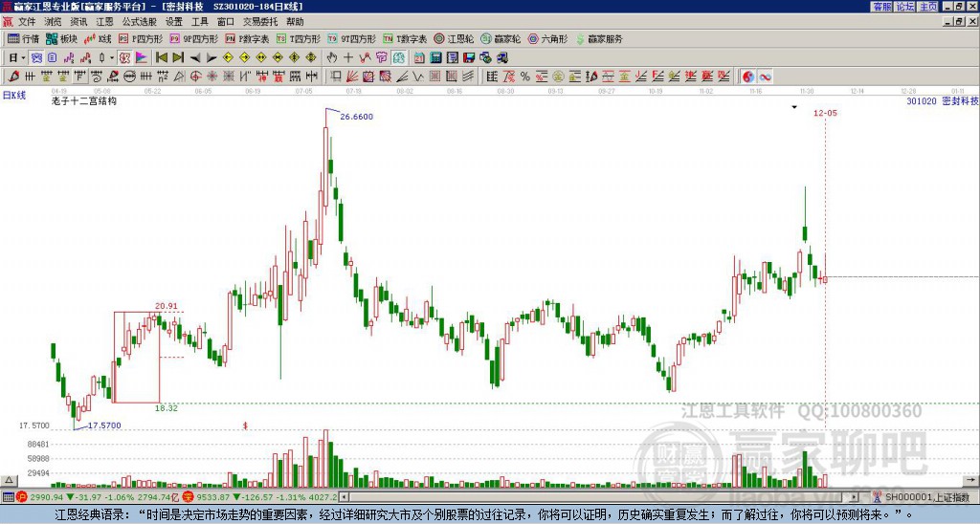Image resolution: width=980 pixels, height=524 pixels.
Task: Click the 主页 homepage button
Action: point(928,7)
